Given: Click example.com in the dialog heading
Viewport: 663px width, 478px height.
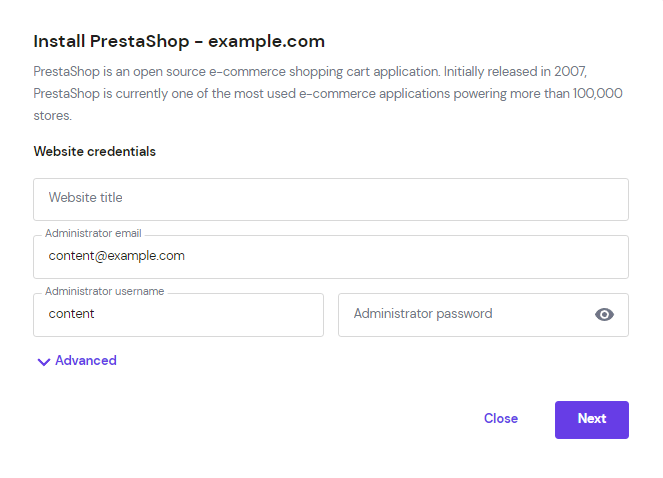Looking at the screenshot, I should coord(266,42).
